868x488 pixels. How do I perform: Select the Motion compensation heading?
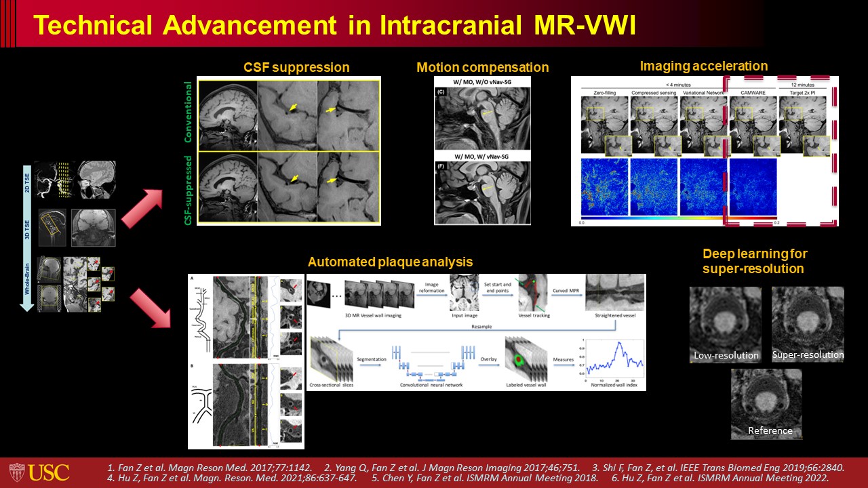tap(482, 67)
